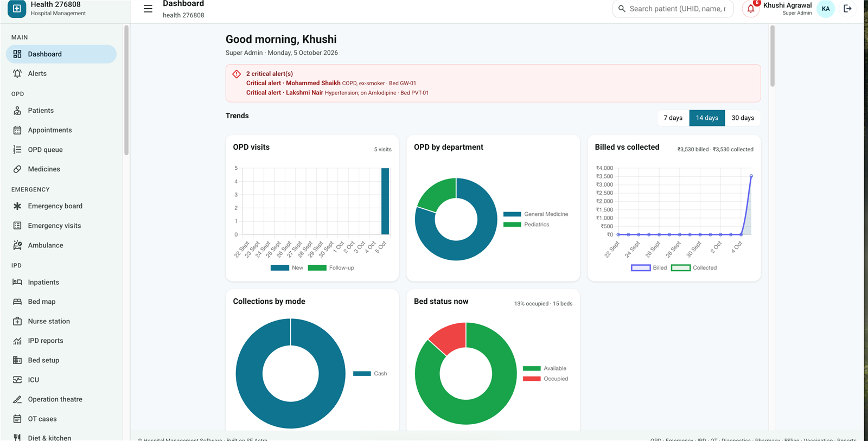Toggle the Follow-up series legend
868x441 pixels.
point(331,268)
